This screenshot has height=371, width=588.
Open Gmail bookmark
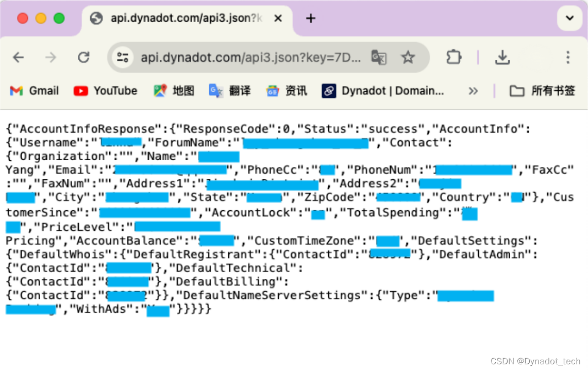(x=34, y=91)
